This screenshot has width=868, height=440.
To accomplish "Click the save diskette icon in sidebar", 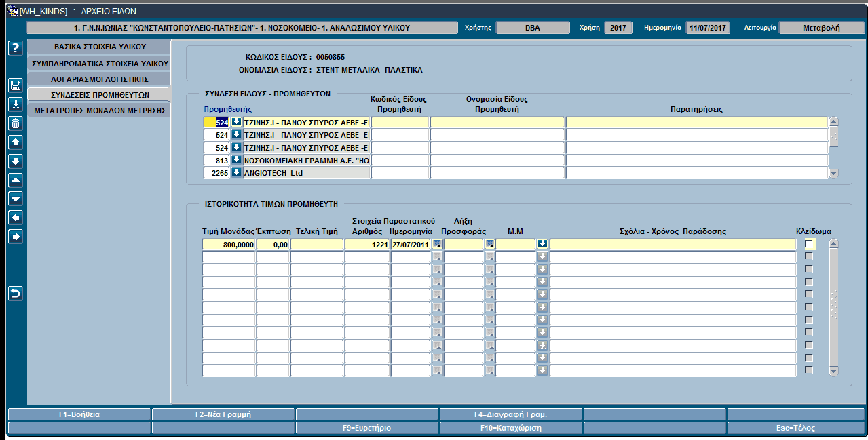I will pos(16,85).
